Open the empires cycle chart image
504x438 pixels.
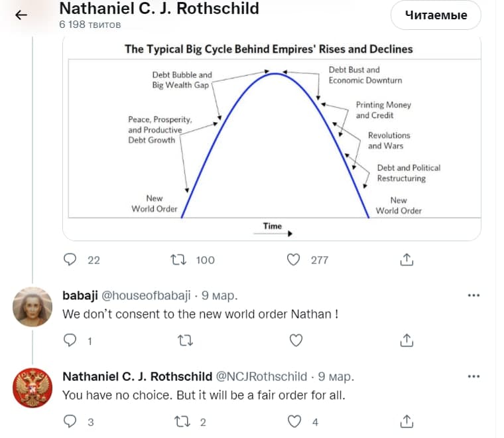pos(272,138)
